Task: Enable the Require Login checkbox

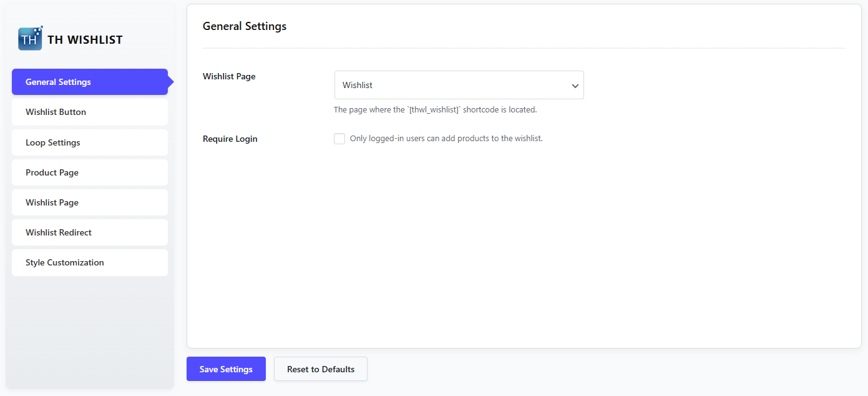Action: point(339,139)
